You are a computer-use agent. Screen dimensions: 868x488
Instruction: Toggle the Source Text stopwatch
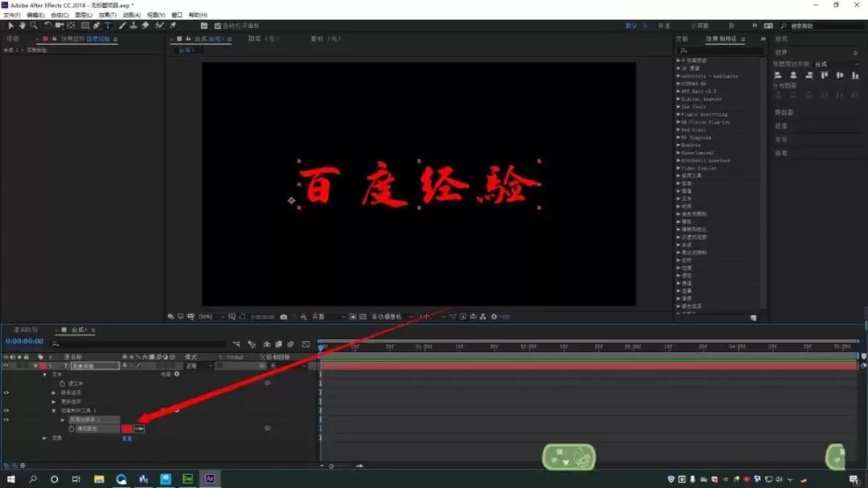[x=63, y=383]
